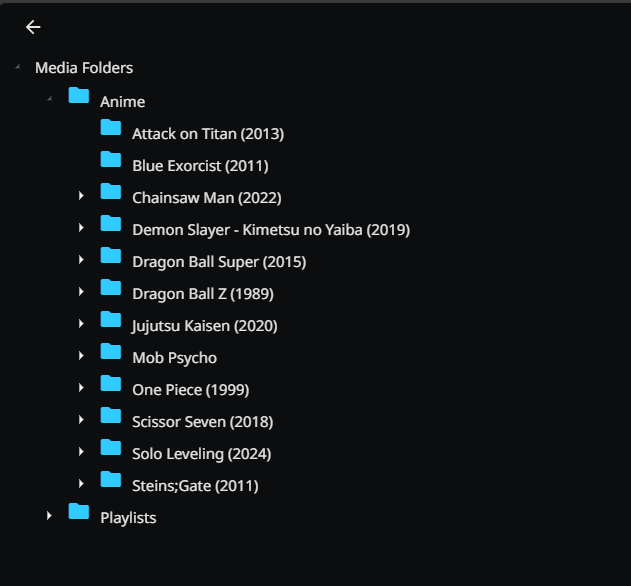The height and width of the screenshot is (586, 631).
Task: Collapse the Anime folder tree
Action: [49, 100]
